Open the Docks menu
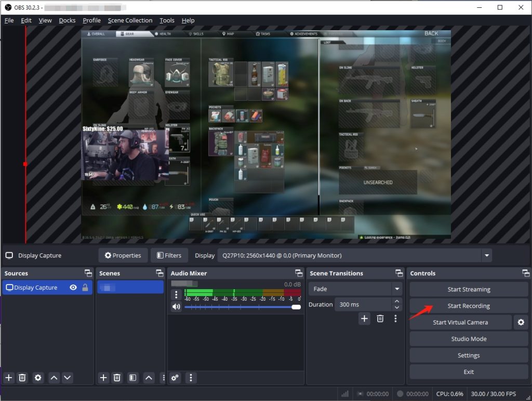This screenshot has width=532, height=401. click(67, 20)
